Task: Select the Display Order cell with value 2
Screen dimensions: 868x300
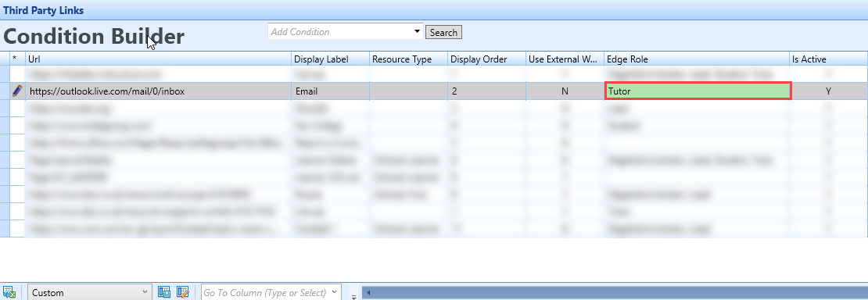Action: coord(486,91)
